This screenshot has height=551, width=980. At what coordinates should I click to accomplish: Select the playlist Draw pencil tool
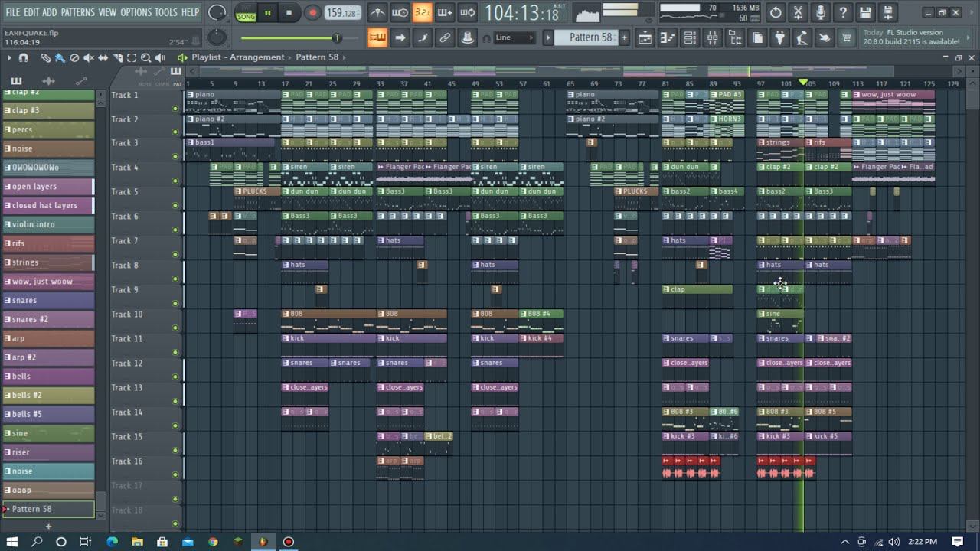46,57
